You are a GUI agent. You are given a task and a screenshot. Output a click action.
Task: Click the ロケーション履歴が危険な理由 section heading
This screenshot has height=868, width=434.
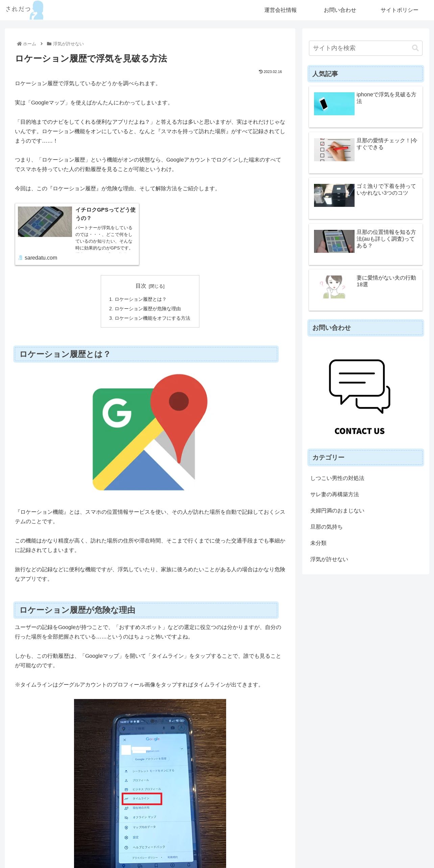click(146, 610)
